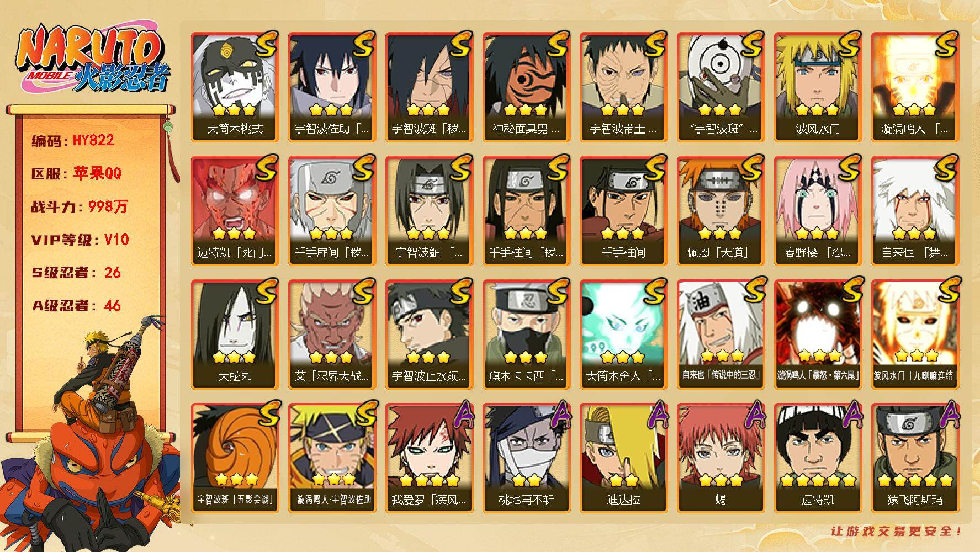
Task: Open the 迪达拉 ninja card
Action: [623, 458]
